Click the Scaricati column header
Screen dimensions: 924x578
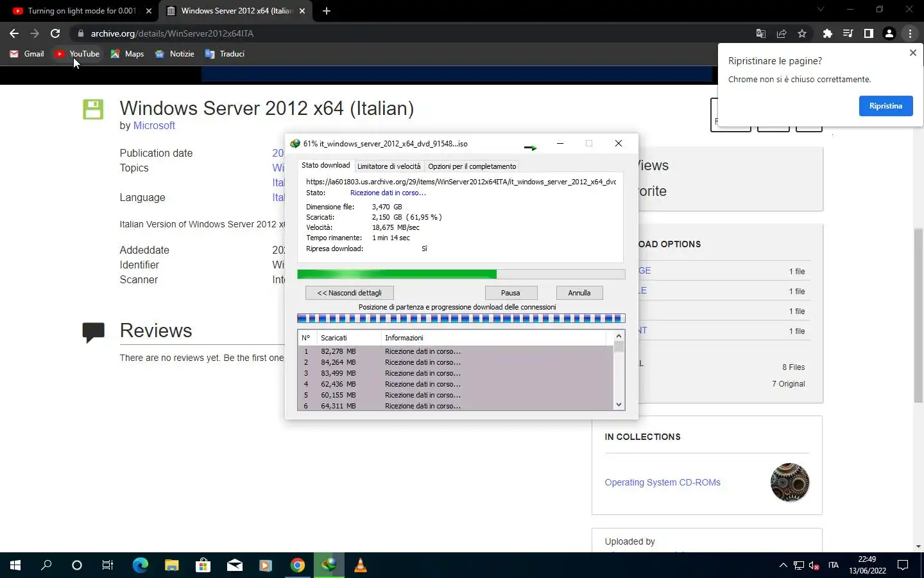tap(349, 338)
